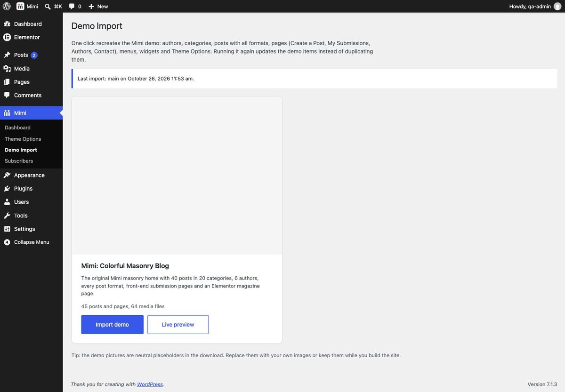
Task: Click the Pages icon in sidebar
Action: pos(7,82)
